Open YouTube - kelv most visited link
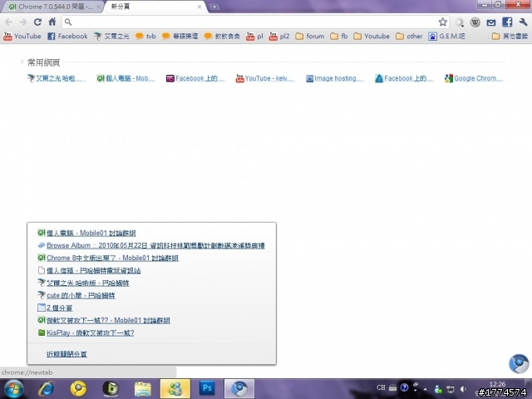Viewport: 532px width, 399px height. 265,78
